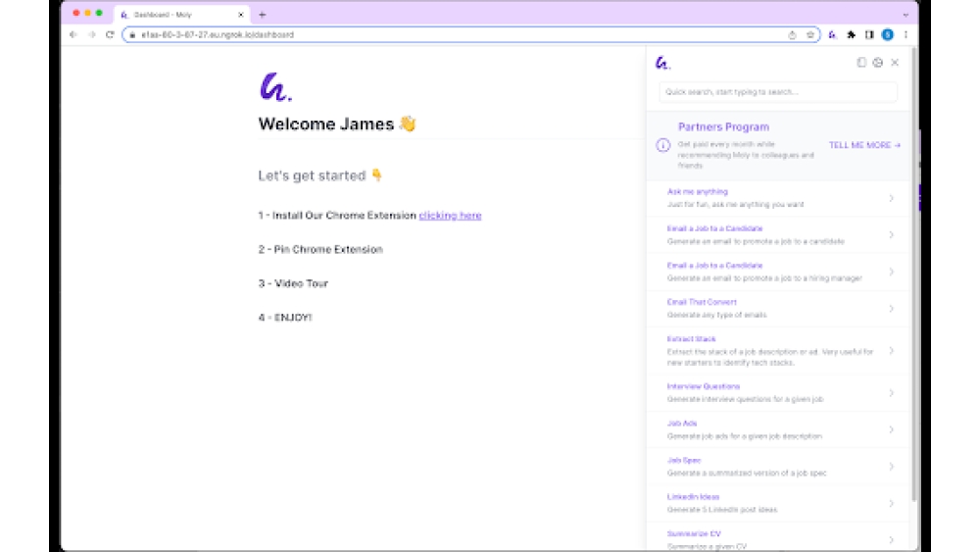Open the tab search chevron at top right

coord(906,15)
